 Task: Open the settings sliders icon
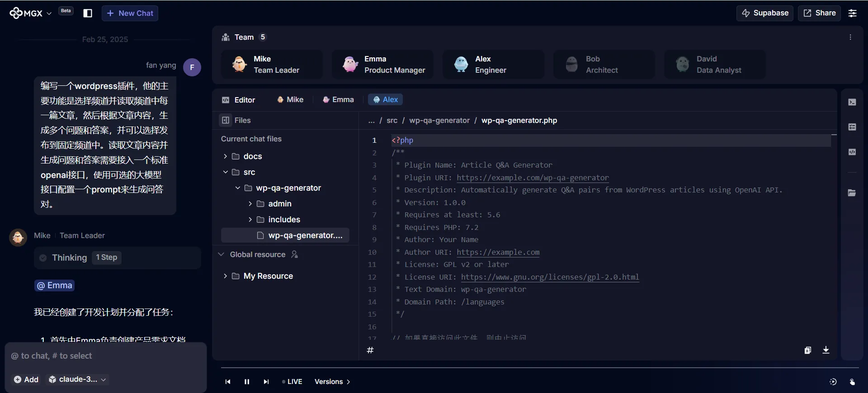[x=852, y=13]
